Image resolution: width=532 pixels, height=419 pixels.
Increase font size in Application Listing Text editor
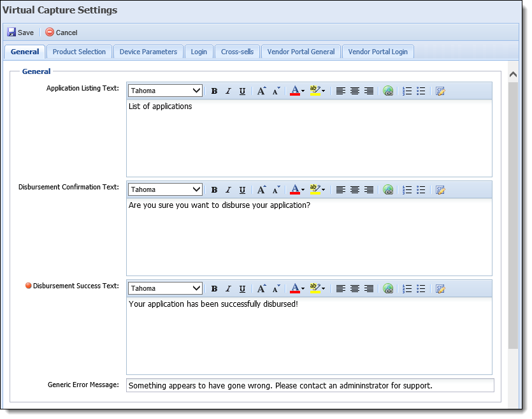coord(261,91)
